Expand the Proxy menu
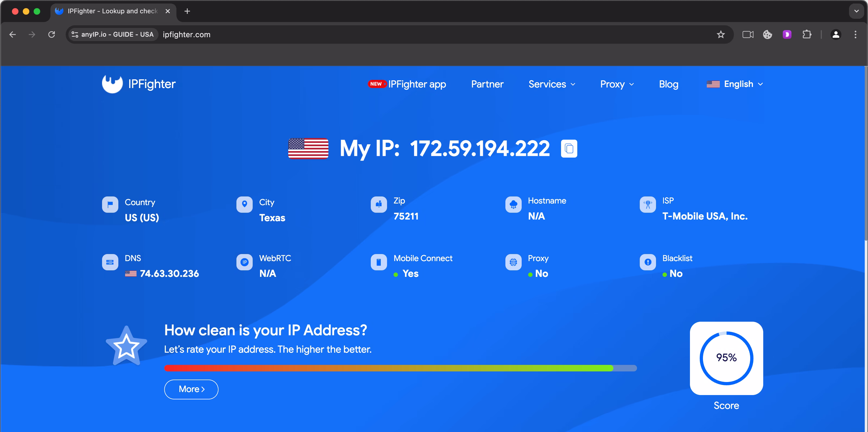The image size is (868, 432). pyautogui.click(x=617, y=84)
